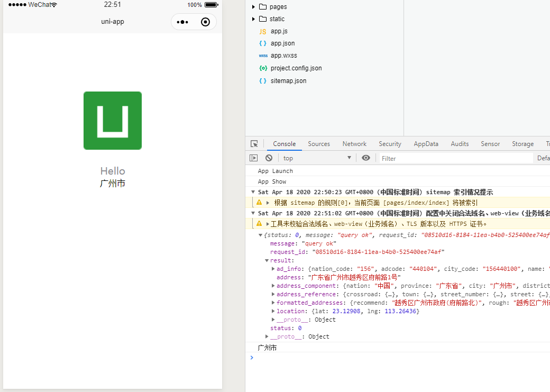This screenshot has width=550, height=392.
Task: Expand the static folder
Action: click(x=253, y=19)
